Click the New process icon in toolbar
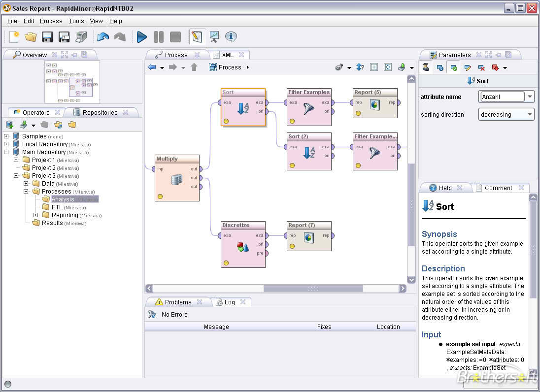This screenshot has height=392, width=540. click(14, 37)
